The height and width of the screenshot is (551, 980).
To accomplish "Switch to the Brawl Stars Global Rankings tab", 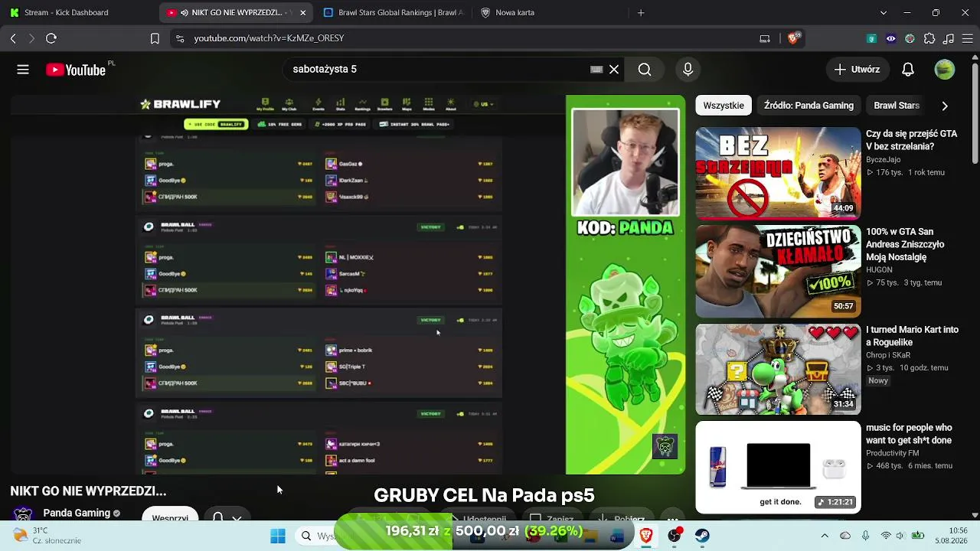I will pos(394,12).
